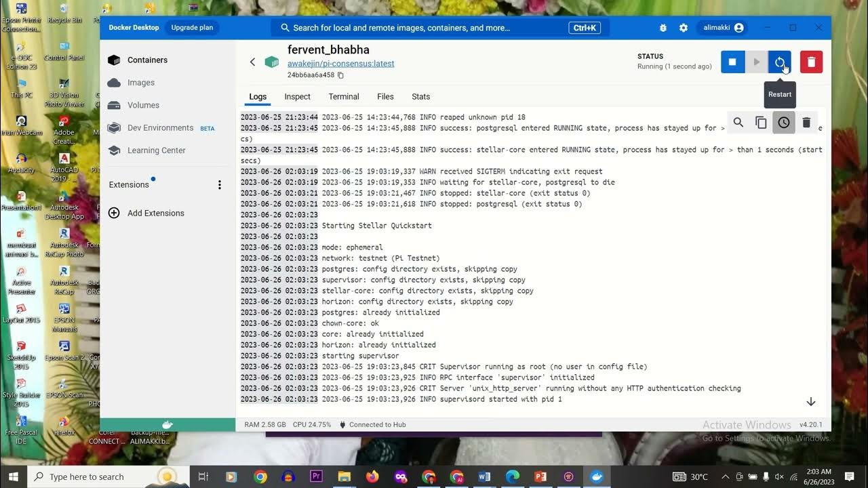Click 'network: testnet (Pi Testnet)' log line
The image size is (868, 488).
point(380,258)
